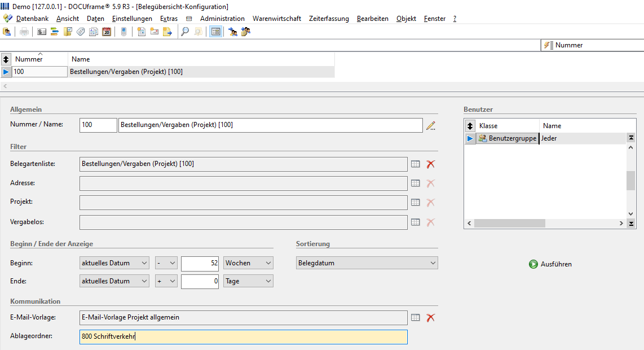Open the Zeiterfassung menu
644x350 pixels.
click(329, 19)
